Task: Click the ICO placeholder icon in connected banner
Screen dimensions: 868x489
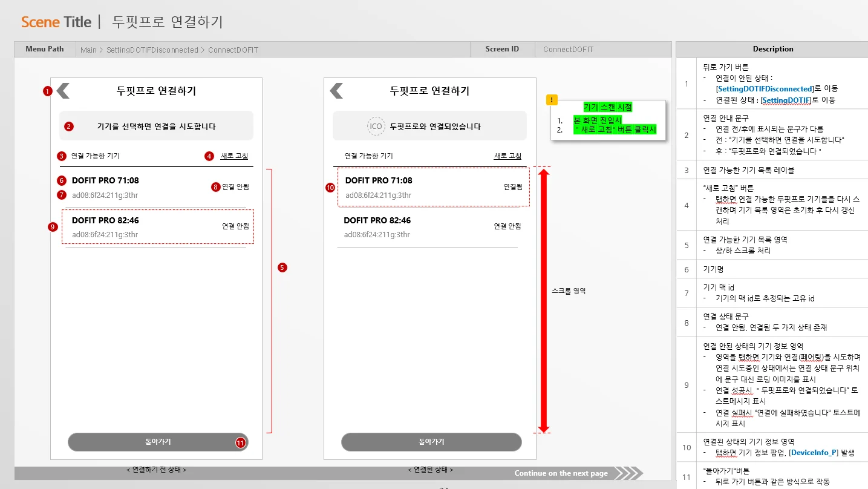Action: coord(376,126)
